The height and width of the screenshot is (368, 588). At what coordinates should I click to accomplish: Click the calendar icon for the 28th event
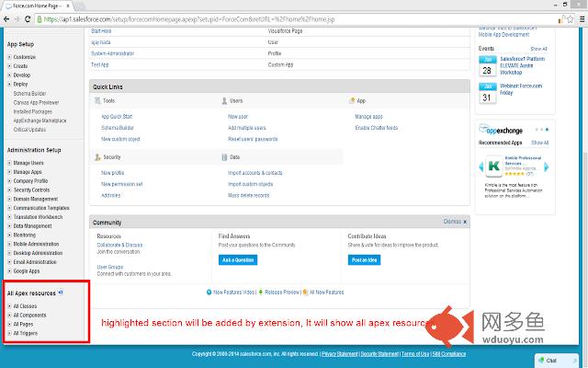pyautogui.click(x=488, y=65)
